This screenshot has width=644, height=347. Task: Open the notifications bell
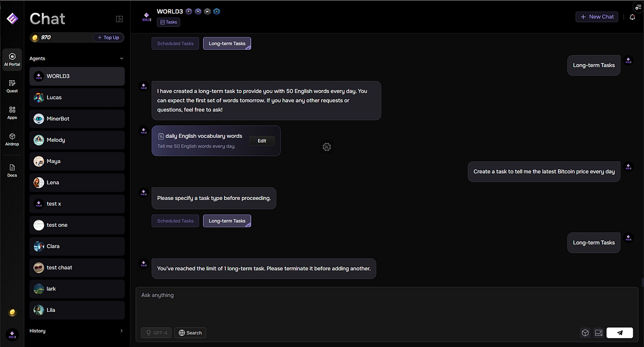click(x=632, y=17)
